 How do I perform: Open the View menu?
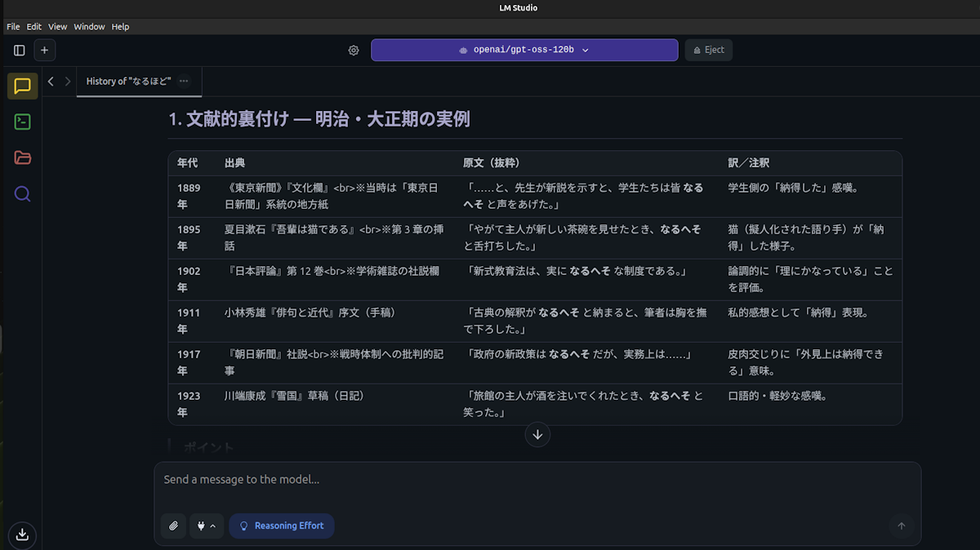point(58,27)
